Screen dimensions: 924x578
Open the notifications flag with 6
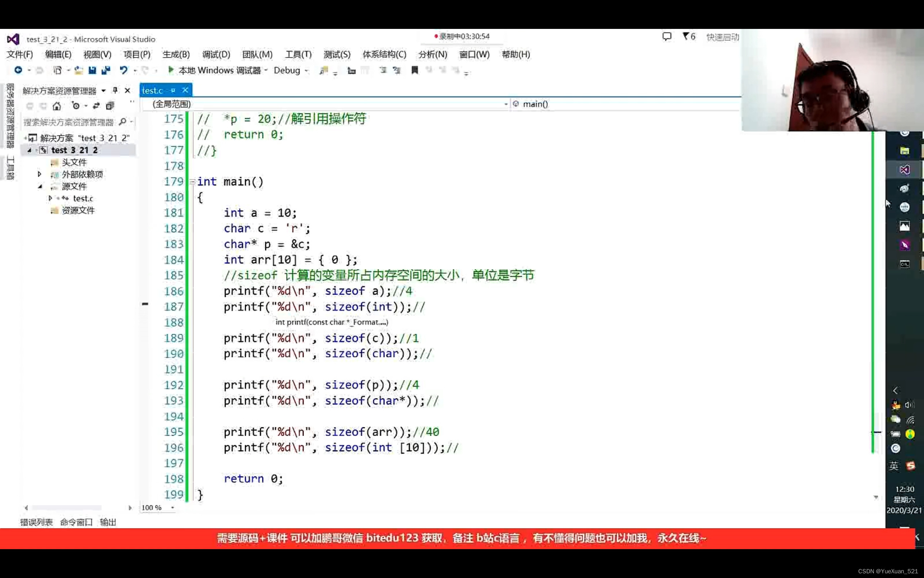coord(689,37)
